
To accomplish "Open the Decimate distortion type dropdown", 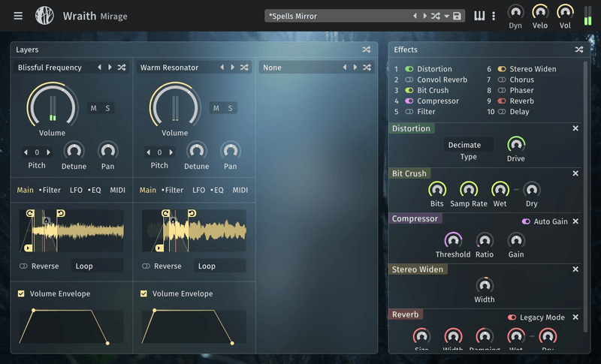I will click(468, 145).
